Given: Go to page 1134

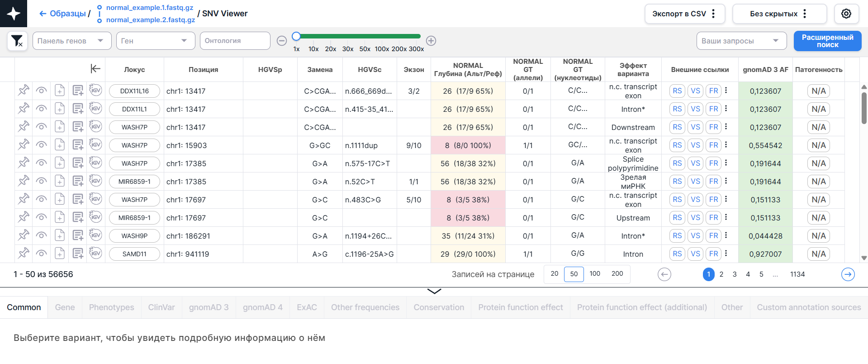Looking at the screenshot, I should pos(797,274).
